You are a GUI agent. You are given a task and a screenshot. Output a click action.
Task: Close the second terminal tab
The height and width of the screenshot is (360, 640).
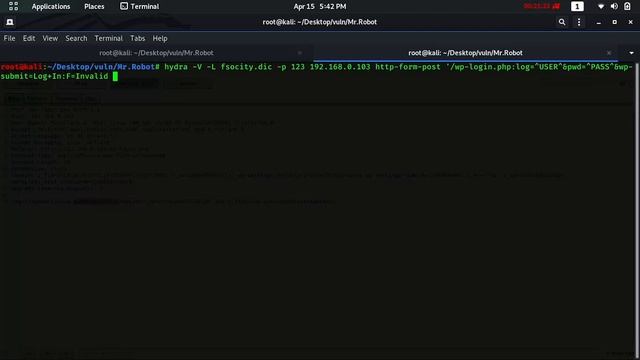pos(609,53)
